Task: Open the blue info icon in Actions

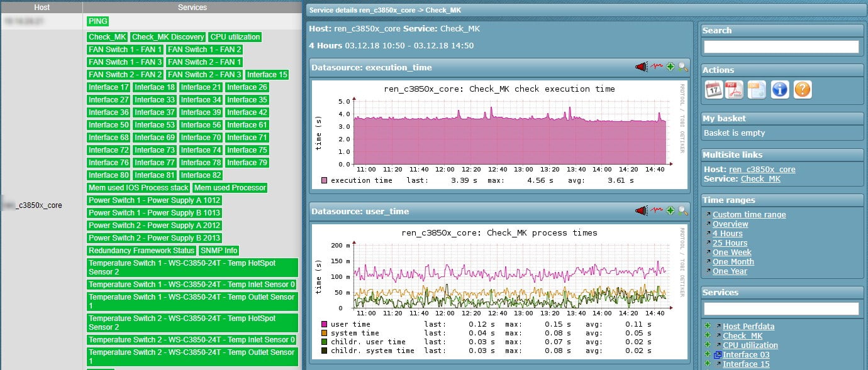Action: [x=780, y=90]
